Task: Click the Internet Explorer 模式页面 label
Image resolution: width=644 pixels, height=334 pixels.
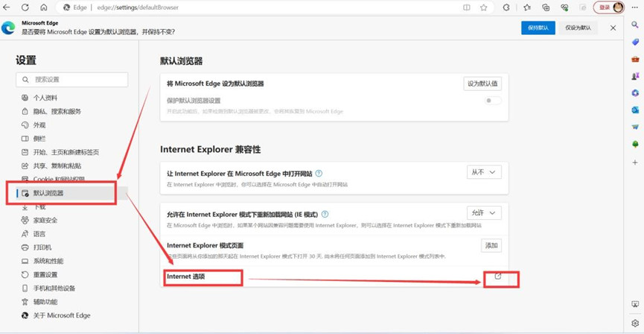Action: pos(205,245)
